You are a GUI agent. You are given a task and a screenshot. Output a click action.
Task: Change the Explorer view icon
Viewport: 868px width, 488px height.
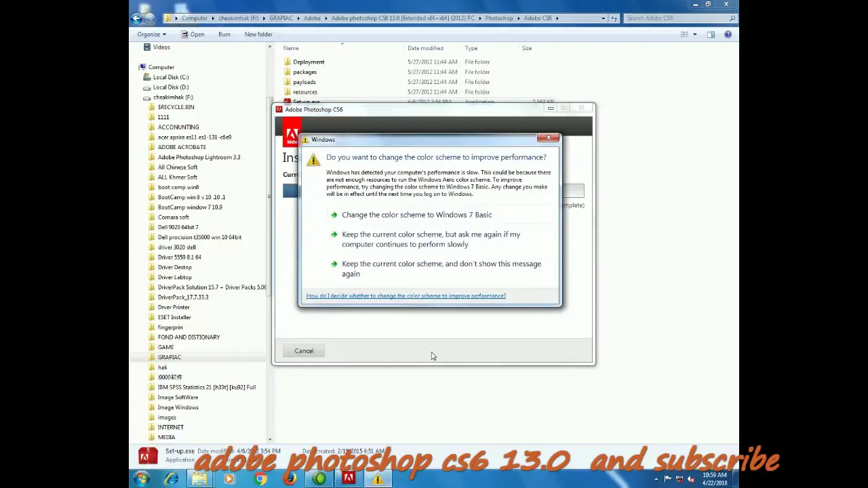[x=685, y=35]
